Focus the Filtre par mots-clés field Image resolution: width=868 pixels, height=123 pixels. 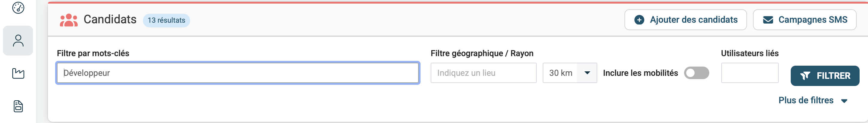[238, 73]
